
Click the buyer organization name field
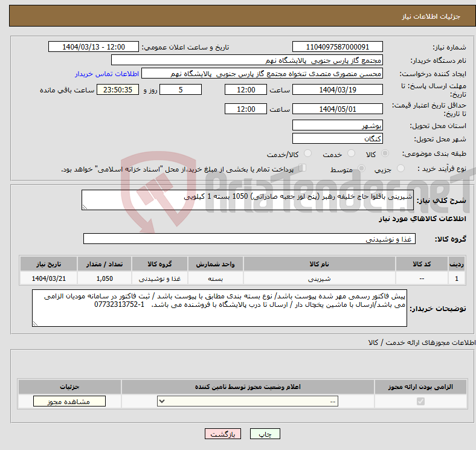click(x=247, y=60)
